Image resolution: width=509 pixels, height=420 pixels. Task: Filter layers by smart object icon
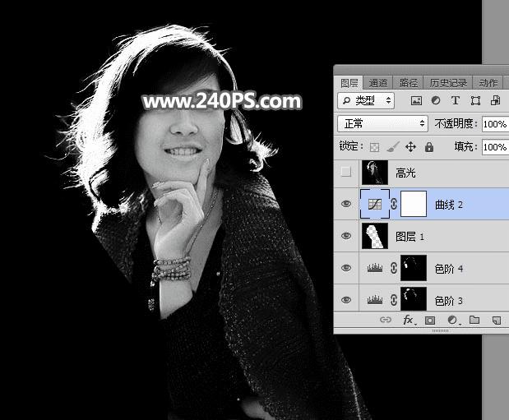pos(495,100)
